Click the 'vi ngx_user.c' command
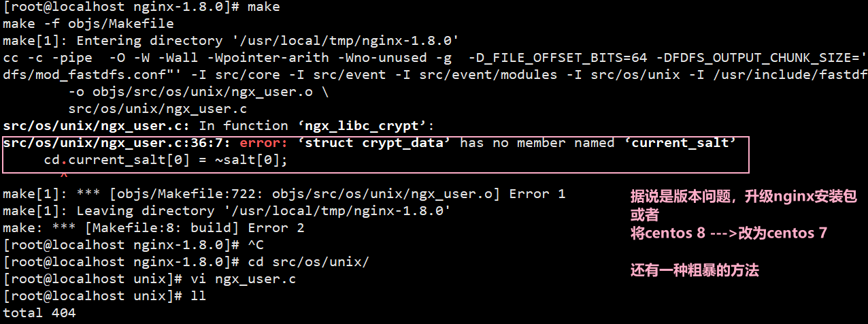The width and height of the screenshot is (868, 324). (241, 279)
